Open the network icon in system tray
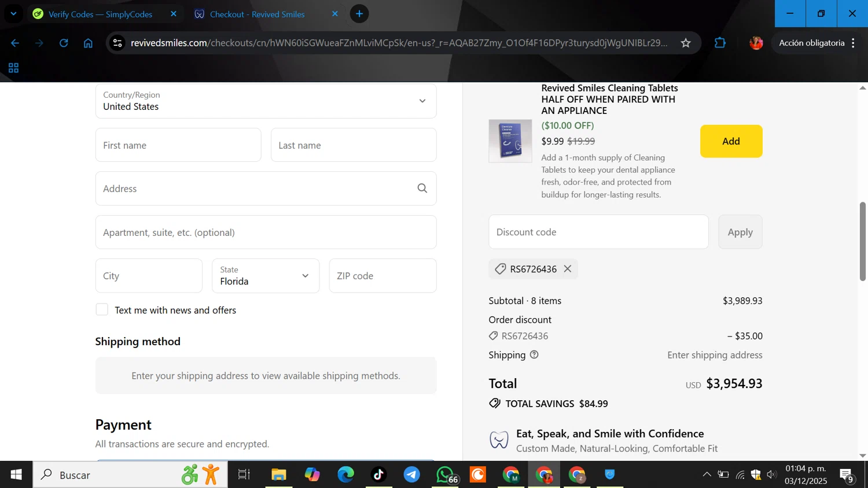Viewport: 868px width, 488px height. point(740,475)
